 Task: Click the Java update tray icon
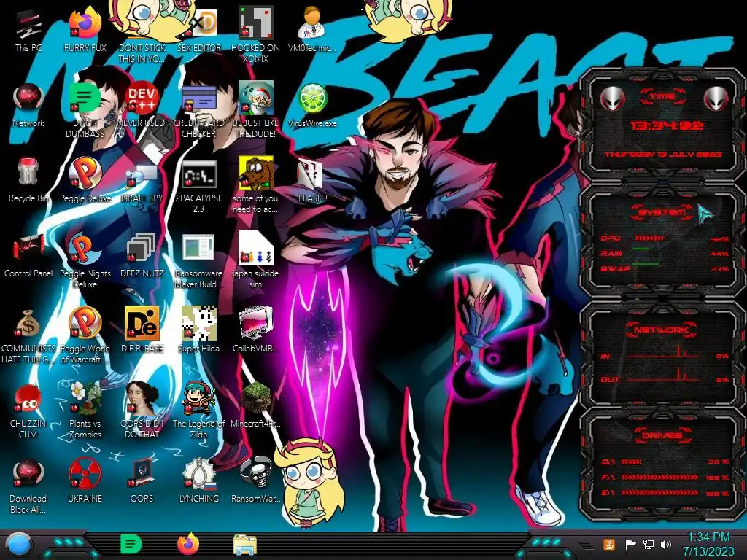click(608, 544)
